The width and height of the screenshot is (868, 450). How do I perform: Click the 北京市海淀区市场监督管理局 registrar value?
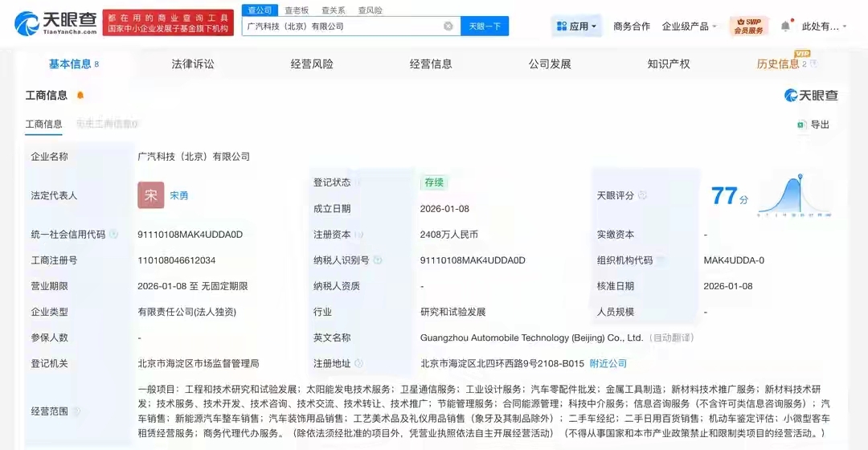199,364
